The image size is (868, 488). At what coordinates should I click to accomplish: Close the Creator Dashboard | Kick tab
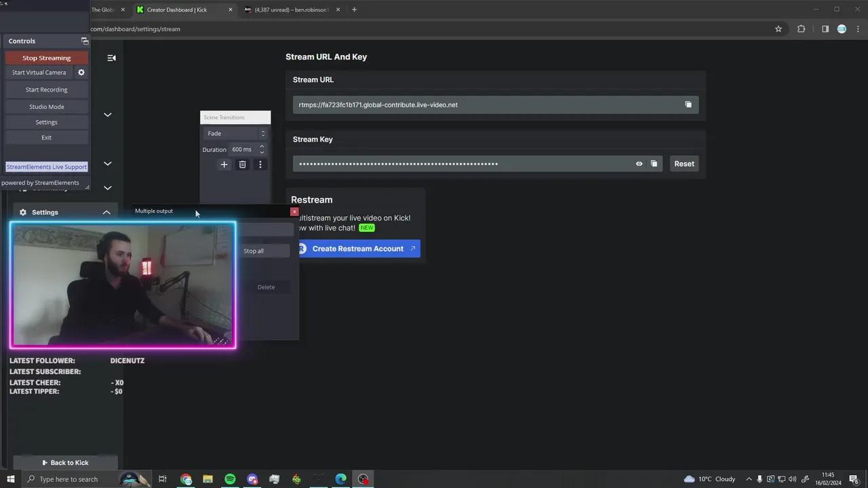[231, 9]
